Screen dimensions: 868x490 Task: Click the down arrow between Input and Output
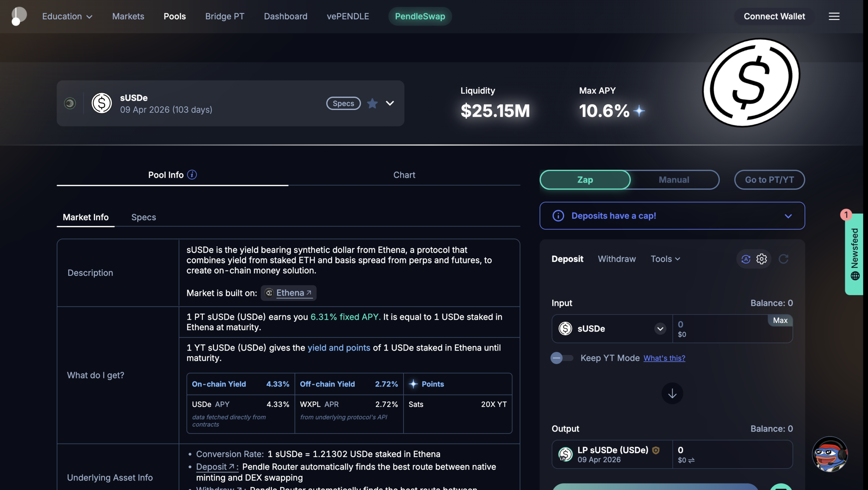click(x=672, y=393)
